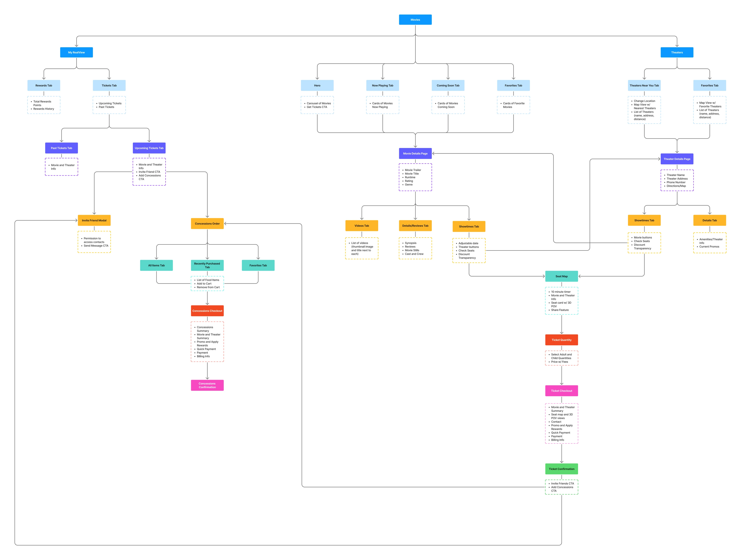Click 'Invite Friend CTA' bullet text
Screen dimensions: 741x560
tap(149, 172)
